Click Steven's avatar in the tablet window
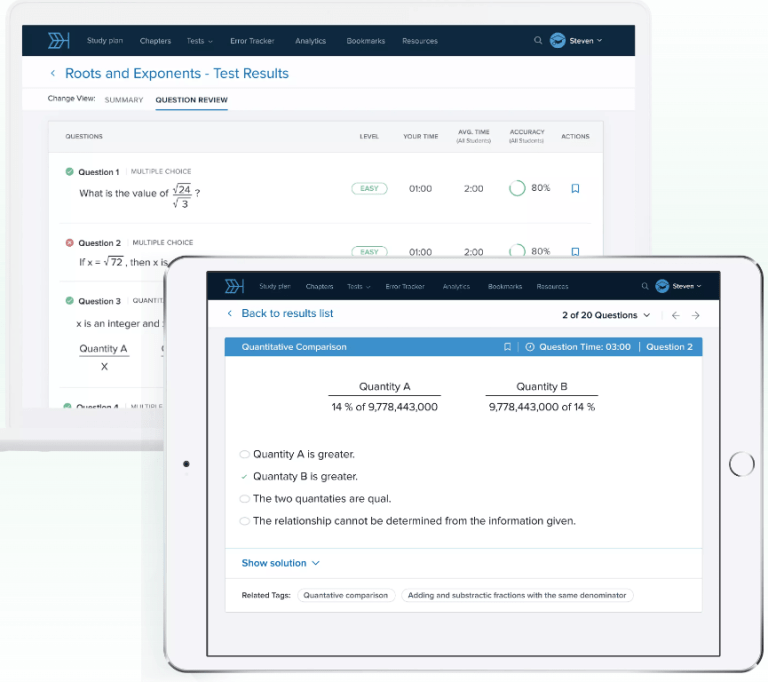Screen dimensions: 768x682 (662, 286)
